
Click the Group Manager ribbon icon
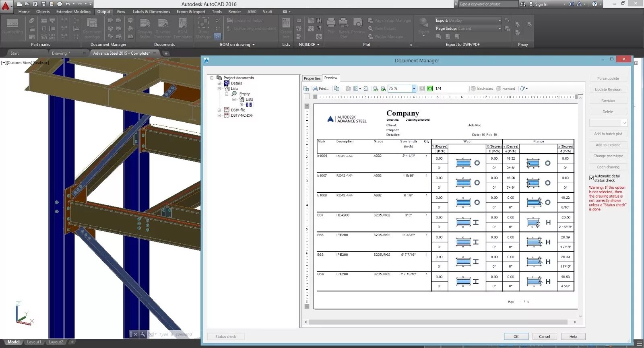tap(204, 28)
